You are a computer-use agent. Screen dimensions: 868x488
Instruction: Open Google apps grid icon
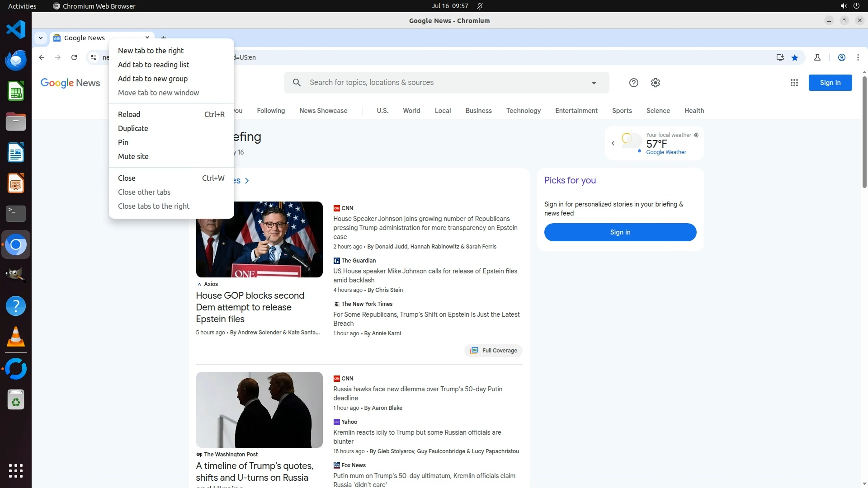794,83
